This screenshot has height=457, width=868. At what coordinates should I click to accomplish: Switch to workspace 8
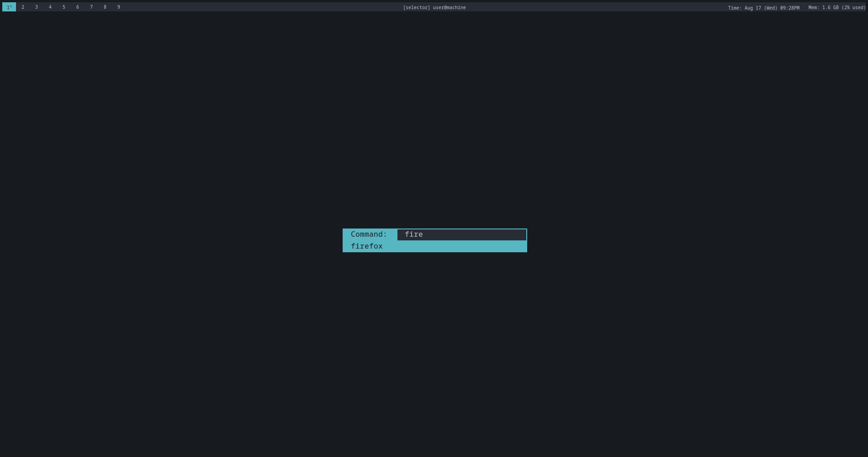[105, 7]
